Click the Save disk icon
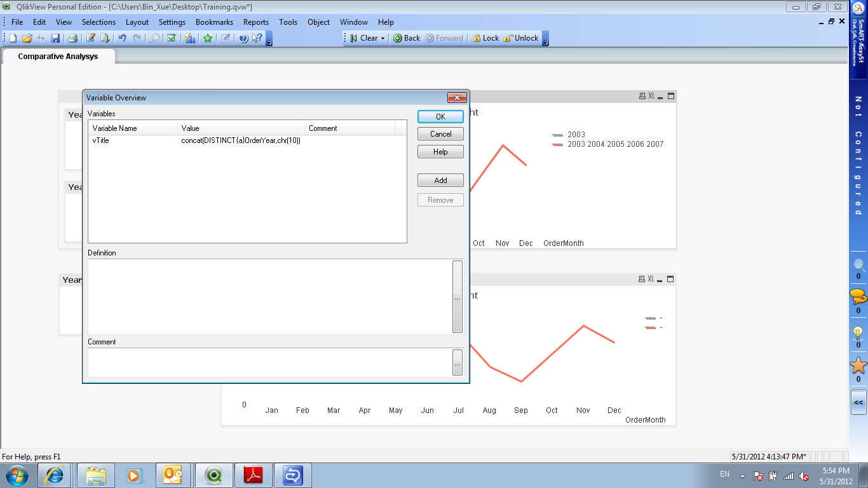The height and width of the screenshot is (488, 868). [x=55, y=38]
